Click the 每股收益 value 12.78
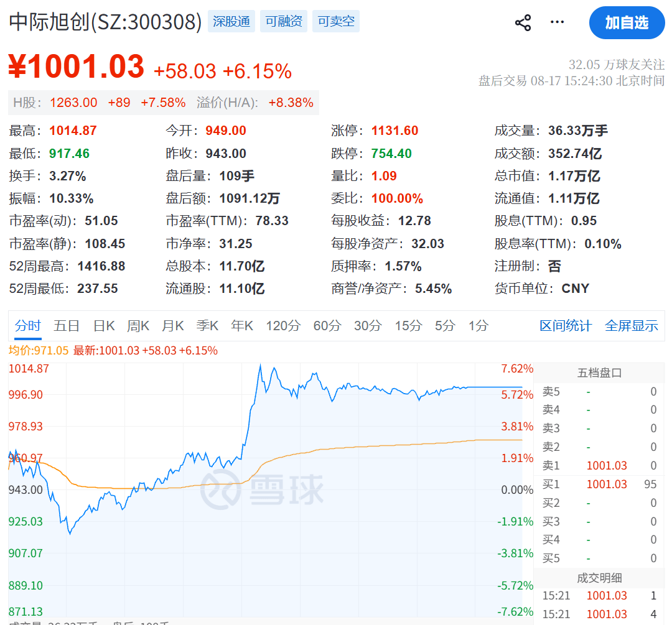This screenshot has height=625, width=672. click(x=414, y=221)
